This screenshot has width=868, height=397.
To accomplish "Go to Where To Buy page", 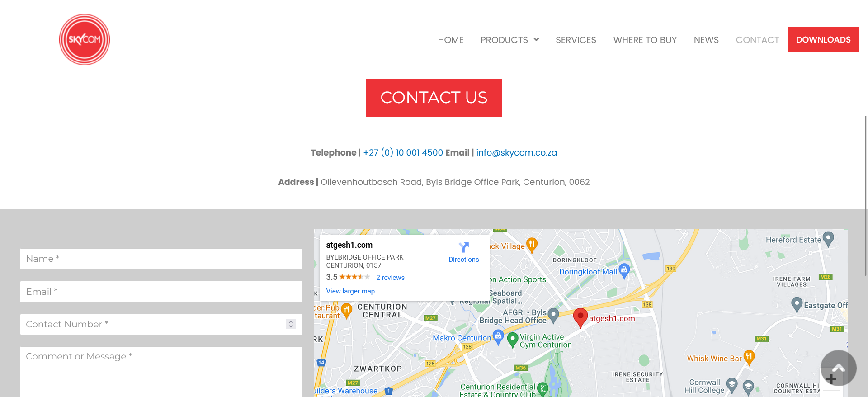I will pyautogui.click(x=645, y=40).
